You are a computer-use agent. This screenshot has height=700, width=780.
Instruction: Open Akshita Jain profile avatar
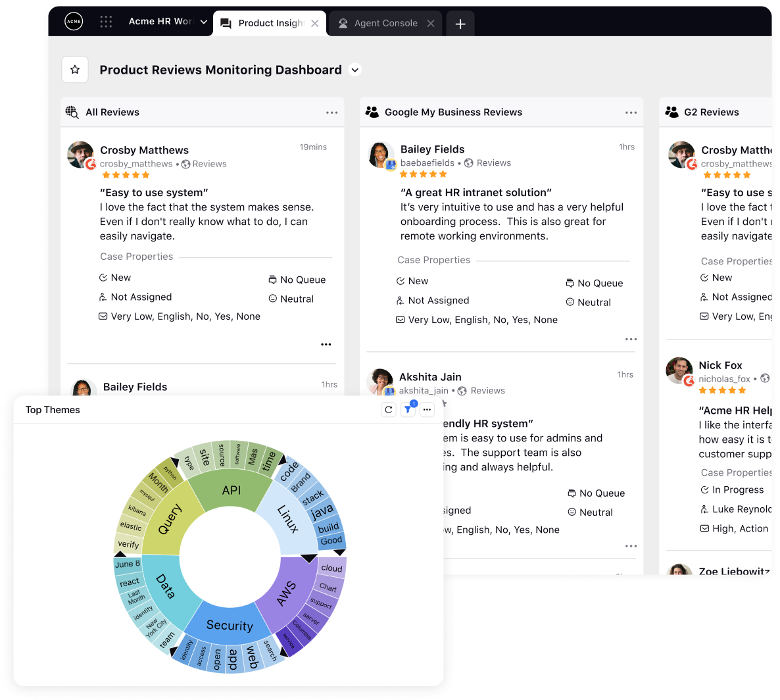point(380,382)
